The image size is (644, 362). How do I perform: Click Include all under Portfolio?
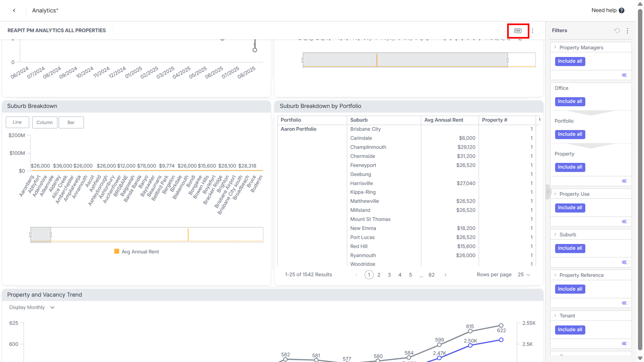coord(570,134)
